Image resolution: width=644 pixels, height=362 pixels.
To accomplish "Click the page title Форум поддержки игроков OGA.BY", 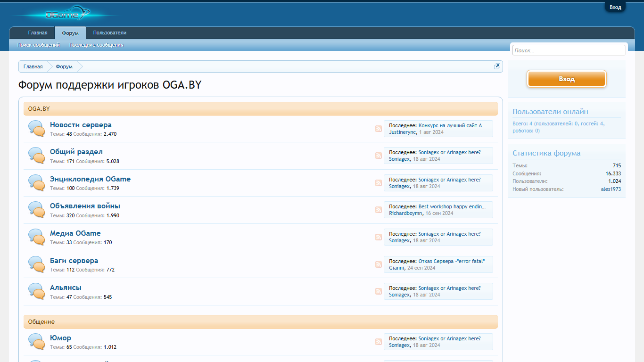I will [x=110, y=85].
